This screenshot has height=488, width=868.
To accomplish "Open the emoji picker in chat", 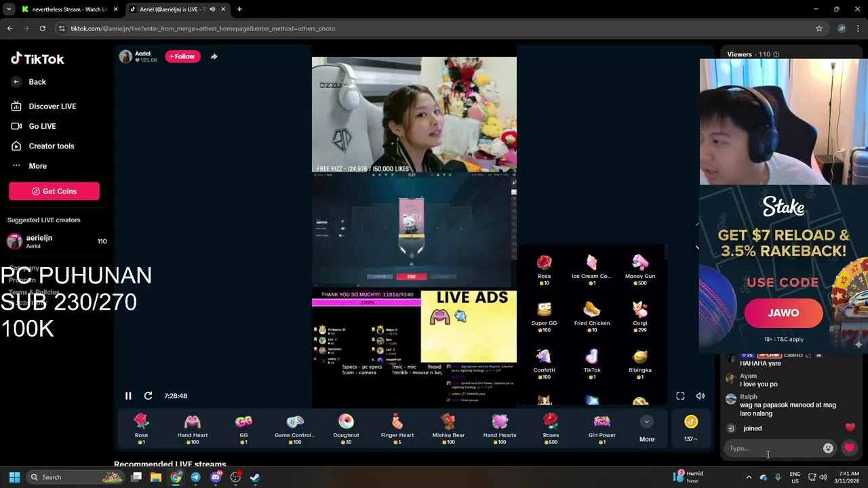I will click(x=828, y=449).
